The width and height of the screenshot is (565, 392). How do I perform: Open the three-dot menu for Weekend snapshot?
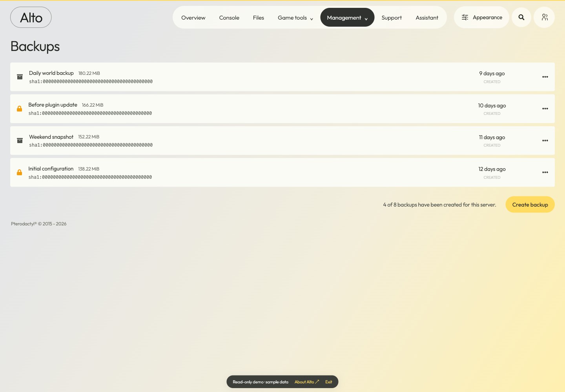coord(545,140)
